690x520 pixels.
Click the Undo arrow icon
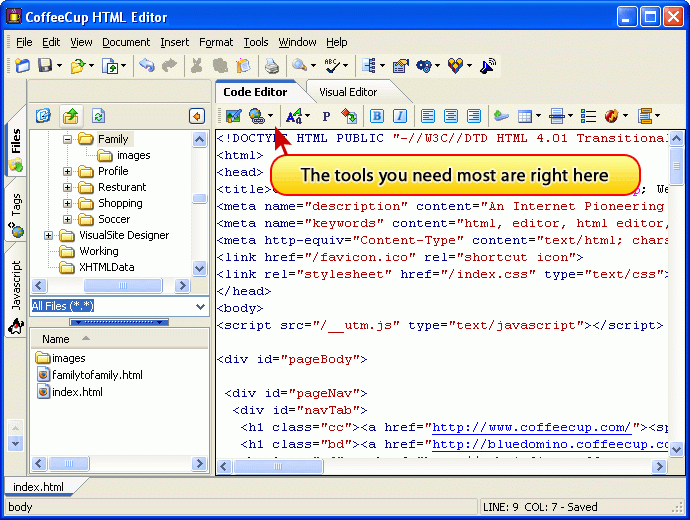point(148,66)
